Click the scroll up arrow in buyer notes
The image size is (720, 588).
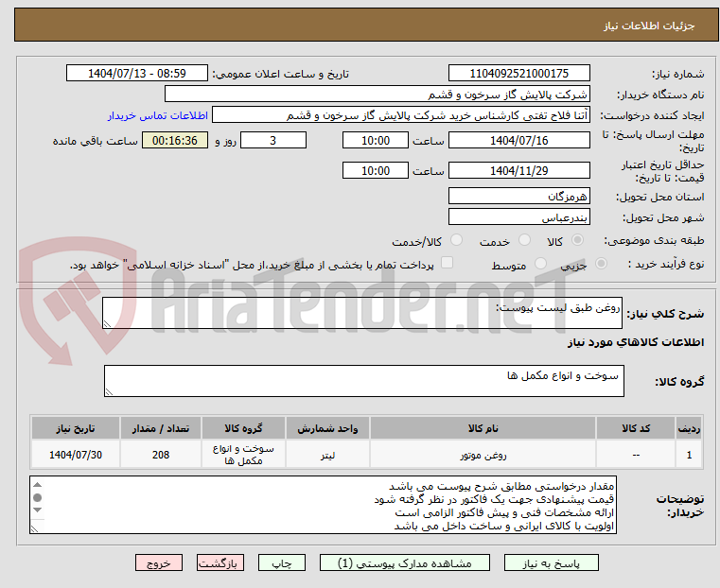click(x=38, y=485)
